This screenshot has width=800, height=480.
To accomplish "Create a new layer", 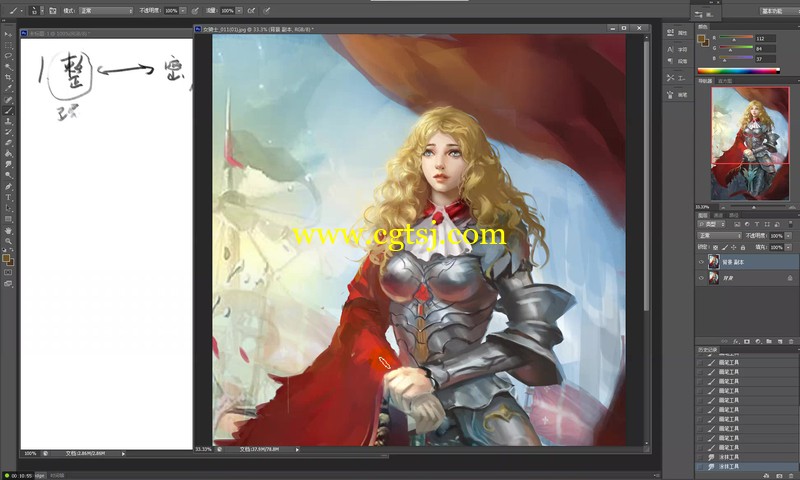I will [x=780, y=341].
